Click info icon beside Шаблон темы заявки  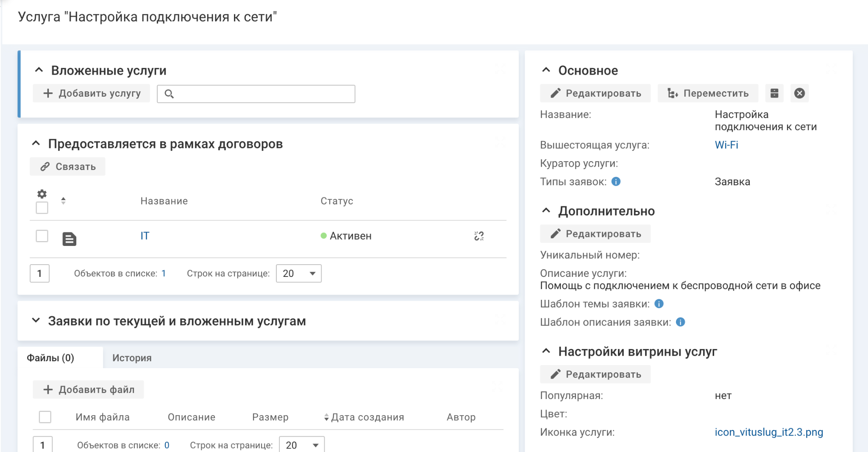[659, 304]
